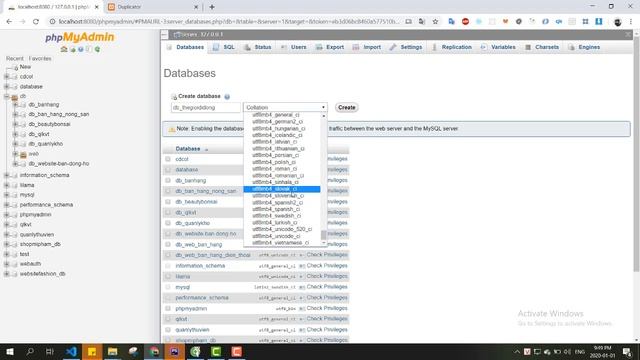Check the box for information_schema row

[x=168, y=266]
